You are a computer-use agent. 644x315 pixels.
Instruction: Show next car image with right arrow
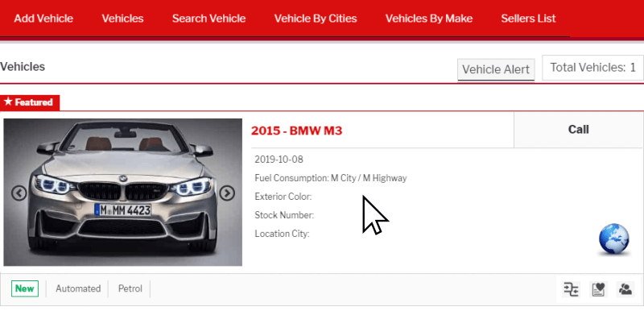tap(227, 193)
